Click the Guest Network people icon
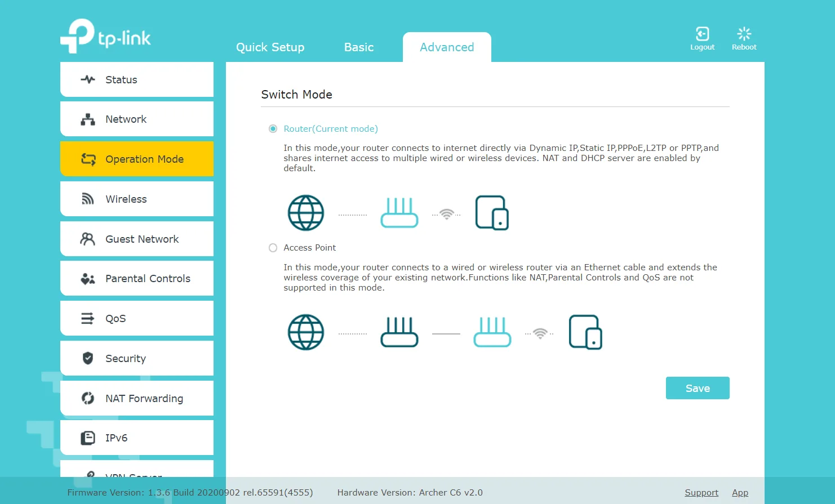Viewport: 835px width, 504px height. (88, 239)
